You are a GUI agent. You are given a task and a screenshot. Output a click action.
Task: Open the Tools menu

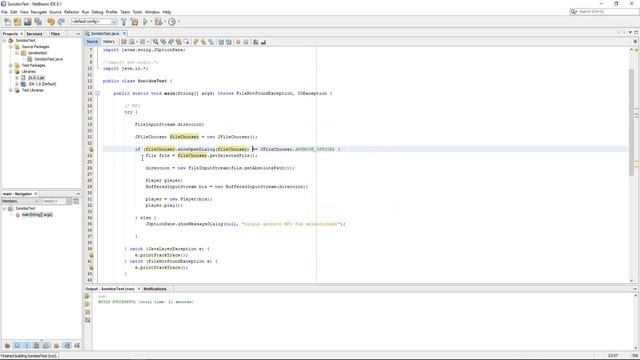tap(137, 12)
